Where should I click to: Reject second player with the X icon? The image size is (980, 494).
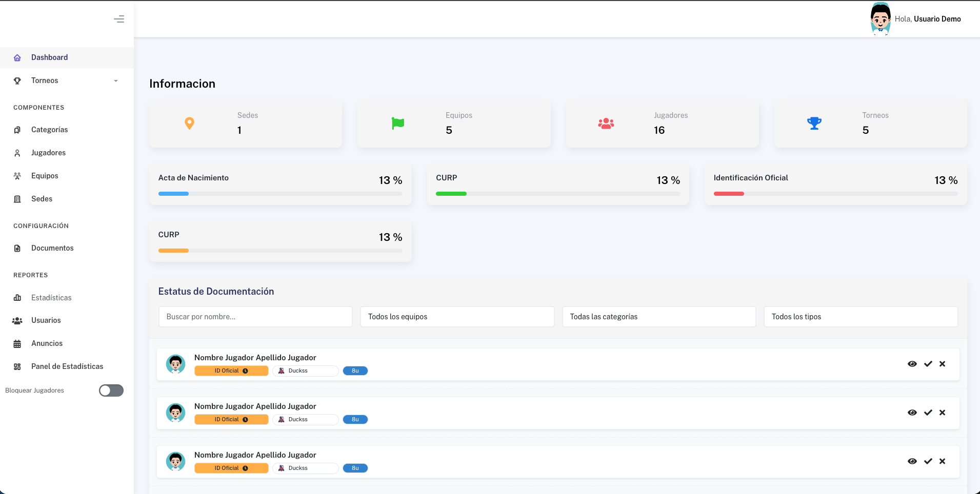click(x=942, y=413)
